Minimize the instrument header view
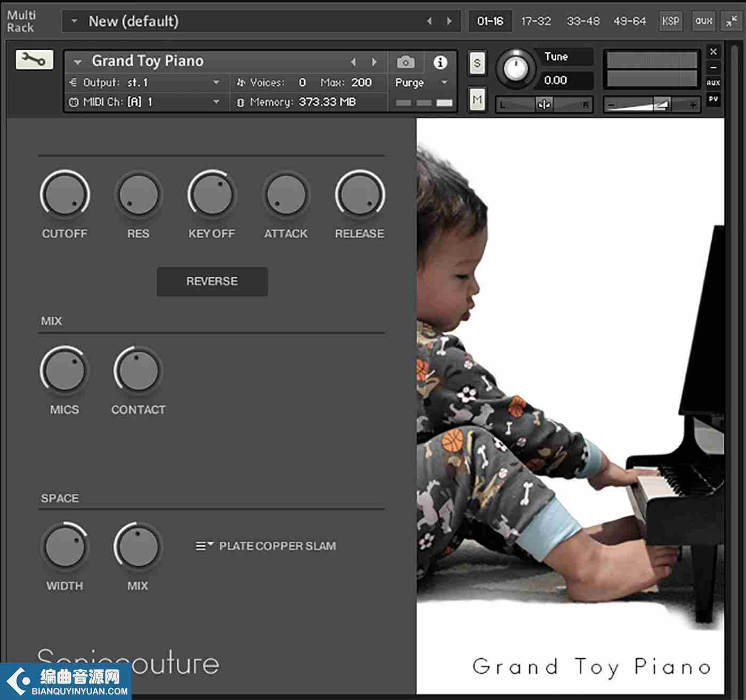 tap(713, 67)
